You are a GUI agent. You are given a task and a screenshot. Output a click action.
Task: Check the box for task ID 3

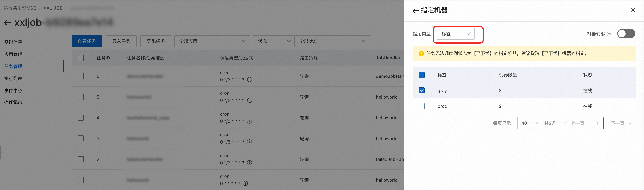click(x=81, y=138)
